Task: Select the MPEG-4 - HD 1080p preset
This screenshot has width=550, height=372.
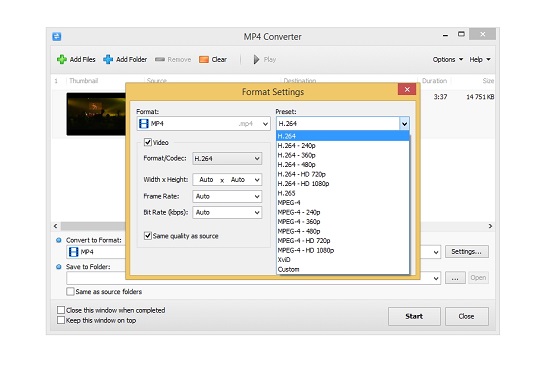Action: tap(343, 250)
